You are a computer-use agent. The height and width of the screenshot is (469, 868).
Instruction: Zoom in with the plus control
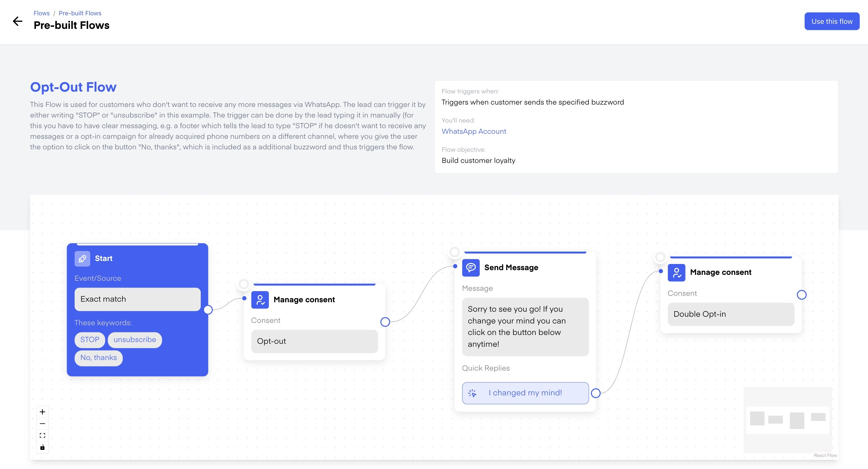click(42, 412)
